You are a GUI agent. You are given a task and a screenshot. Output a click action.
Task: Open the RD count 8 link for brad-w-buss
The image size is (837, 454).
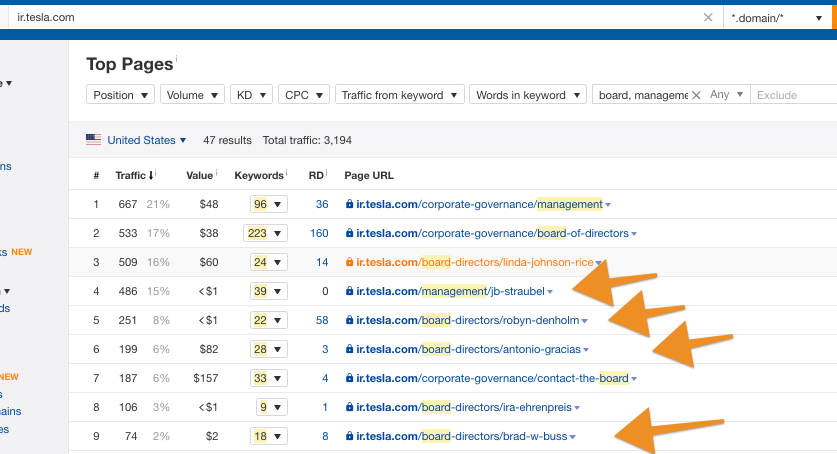(x=325, y=436)
